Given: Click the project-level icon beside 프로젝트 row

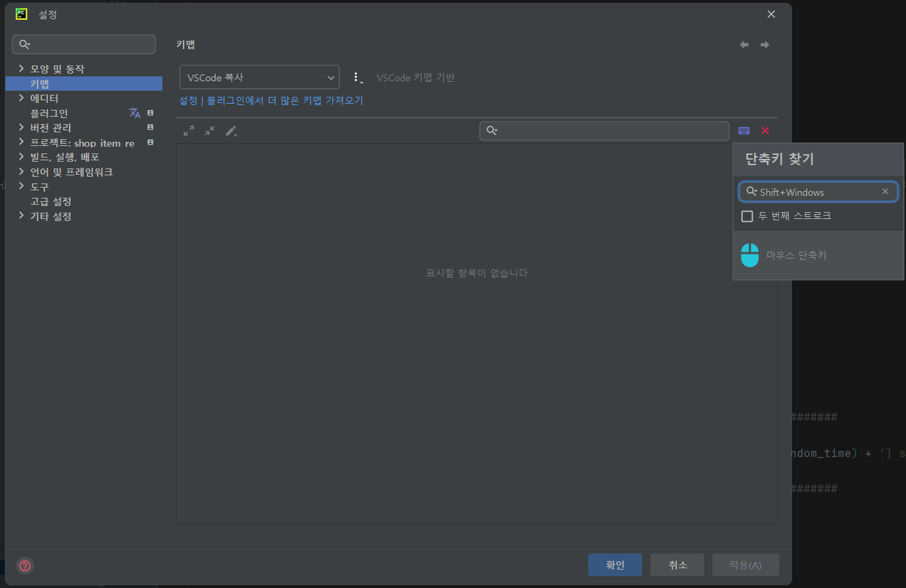Looking at the screenshot, I should point(151,143).
